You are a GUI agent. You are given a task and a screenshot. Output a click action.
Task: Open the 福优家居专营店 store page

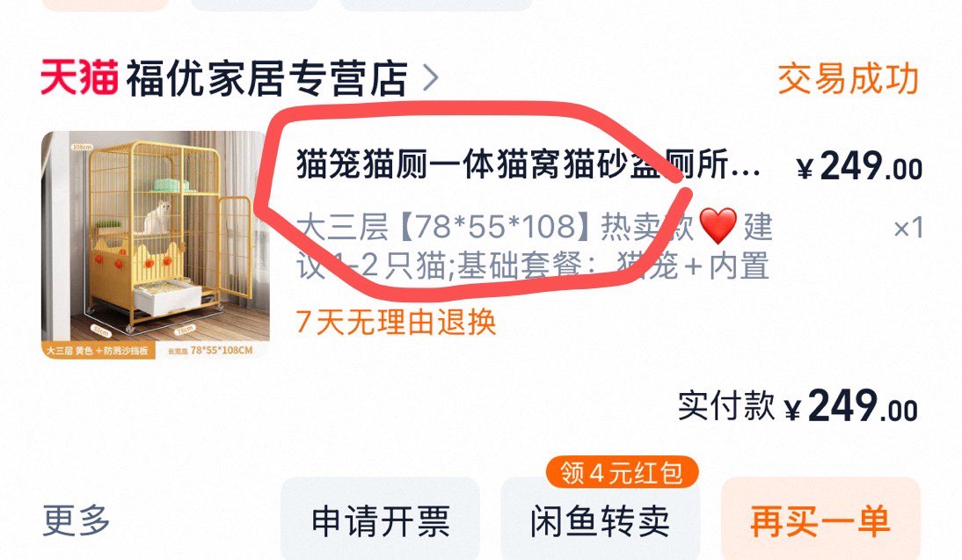[267, 78]
